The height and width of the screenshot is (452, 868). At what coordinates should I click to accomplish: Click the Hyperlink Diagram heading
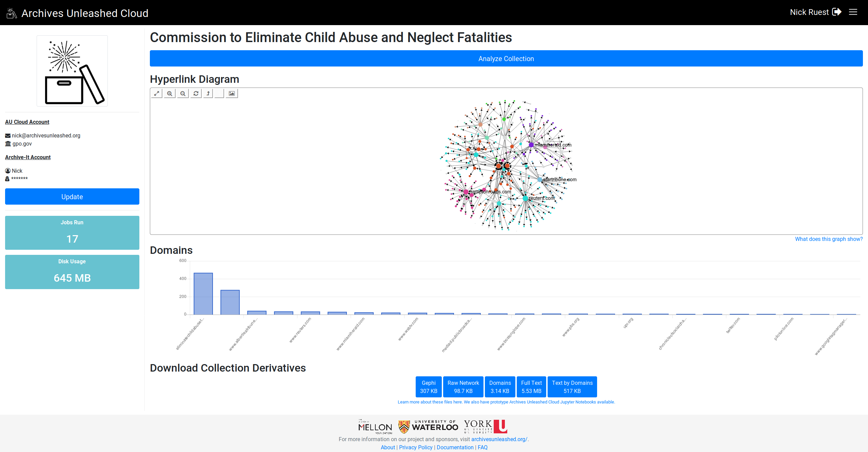coord(195,79)
